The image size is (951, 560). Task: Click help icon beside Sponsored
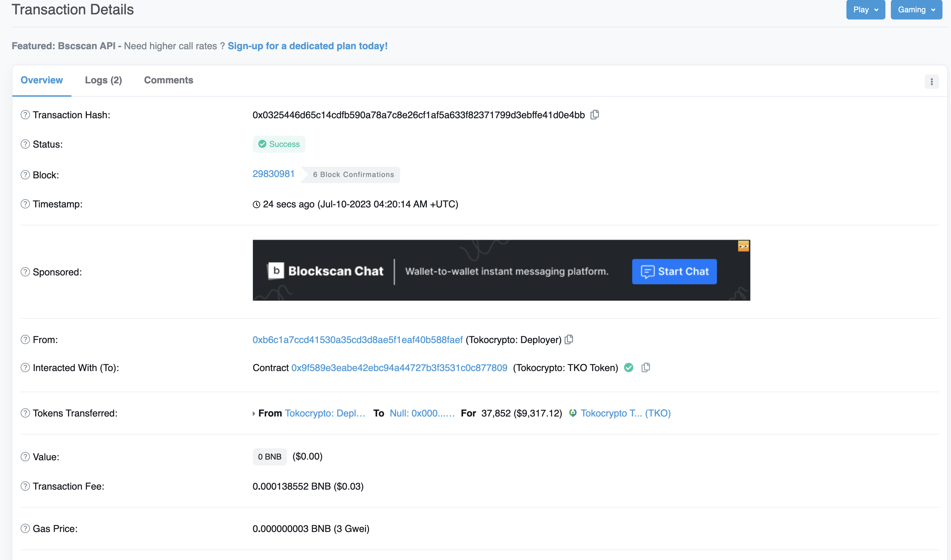[x=25, y=272]
